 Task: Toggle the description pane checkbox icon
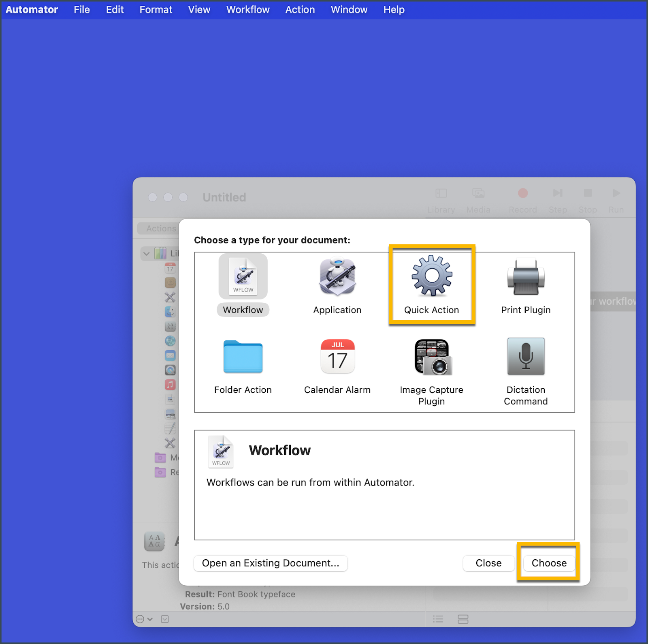[165, 619]
